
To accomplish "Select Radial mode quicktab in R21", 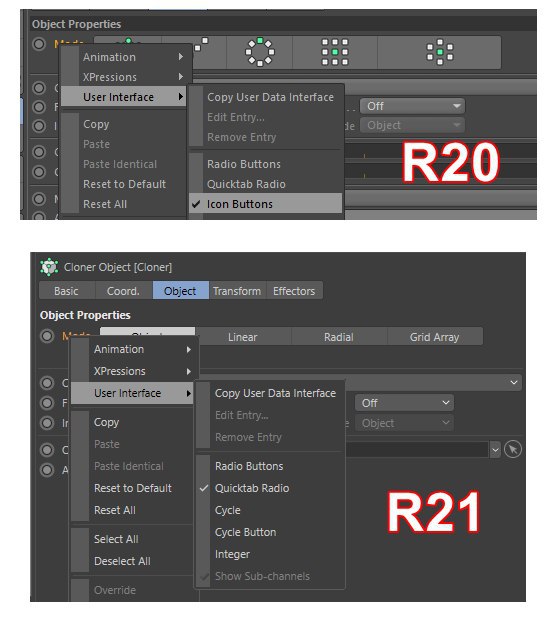I will [339, 337].
